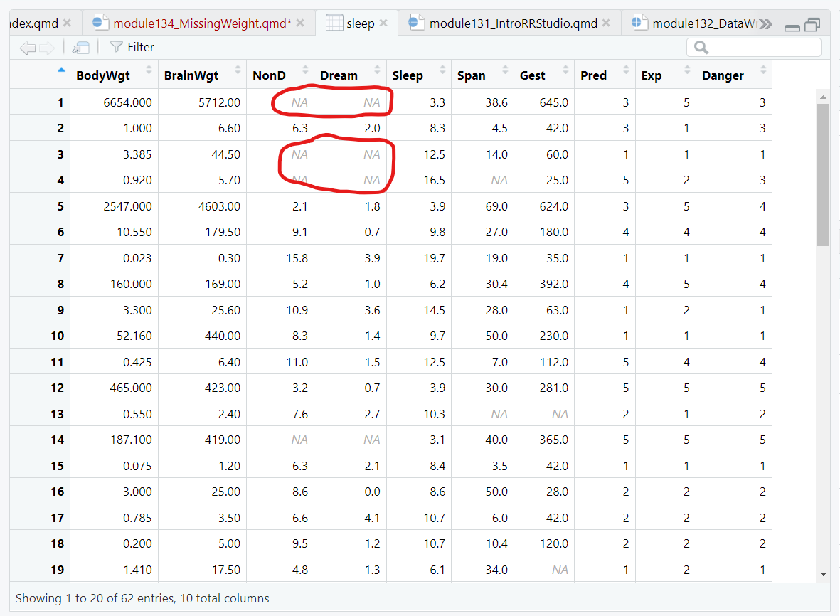Close the module134_MissingWeight.qmd tab
Image resolution: width=840 pixels, height=616 pixels.
300,23
